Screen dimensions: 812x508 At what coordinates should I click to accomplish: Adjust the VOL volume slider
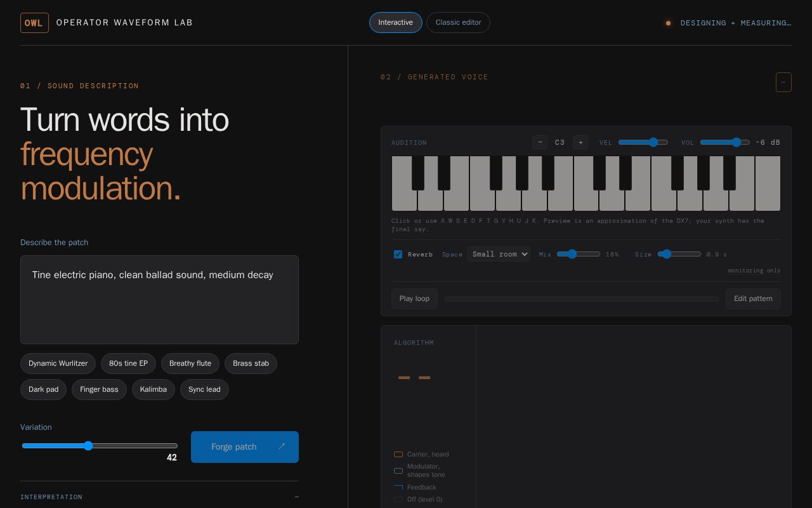pos(725,142)
